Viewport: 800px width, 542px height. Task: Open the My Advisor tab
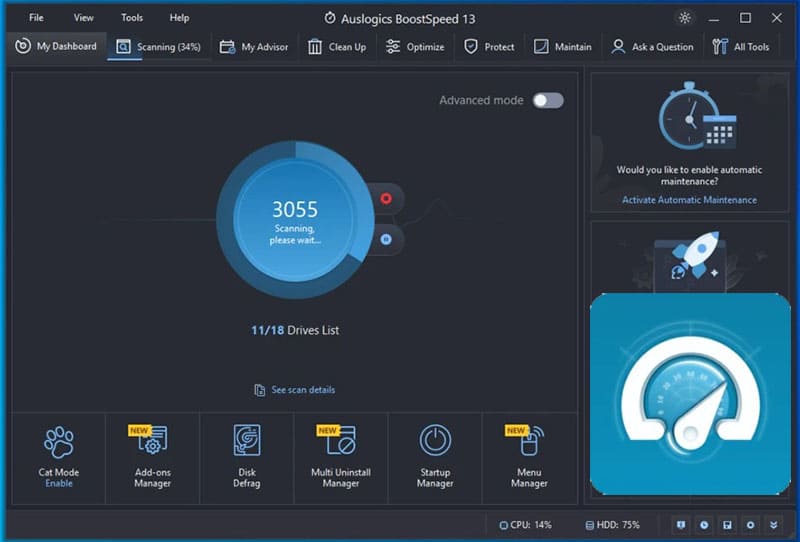254,47
